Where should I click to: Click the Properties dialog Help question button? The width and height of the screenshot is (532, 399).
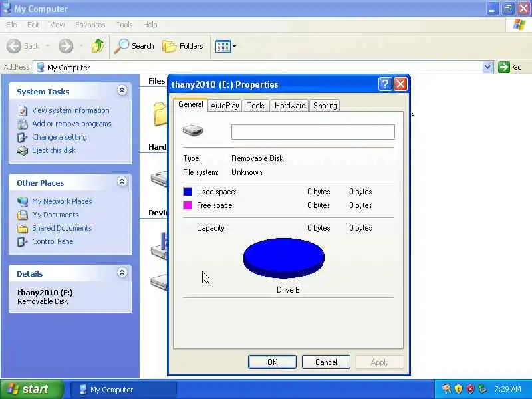(x=385, y=84)
